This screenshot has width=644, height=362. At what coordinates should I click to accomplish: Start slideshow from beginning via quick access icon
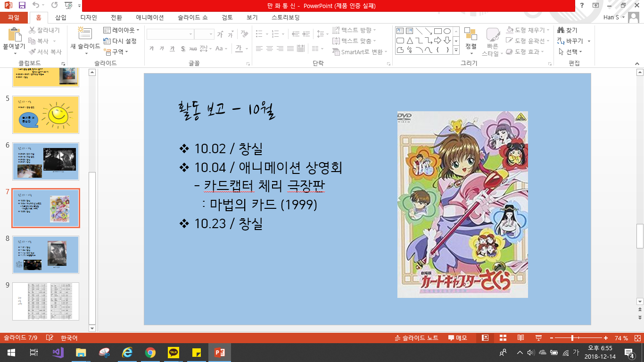68,6
